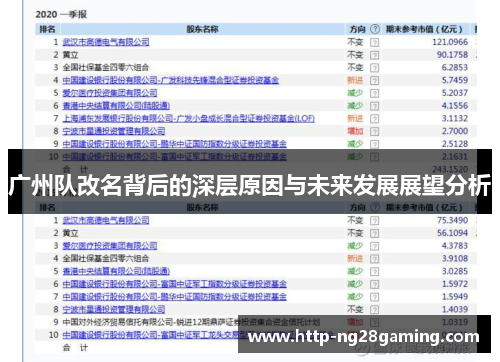Click the 方向 column header under 2020 一季报

tap(358, 29)
